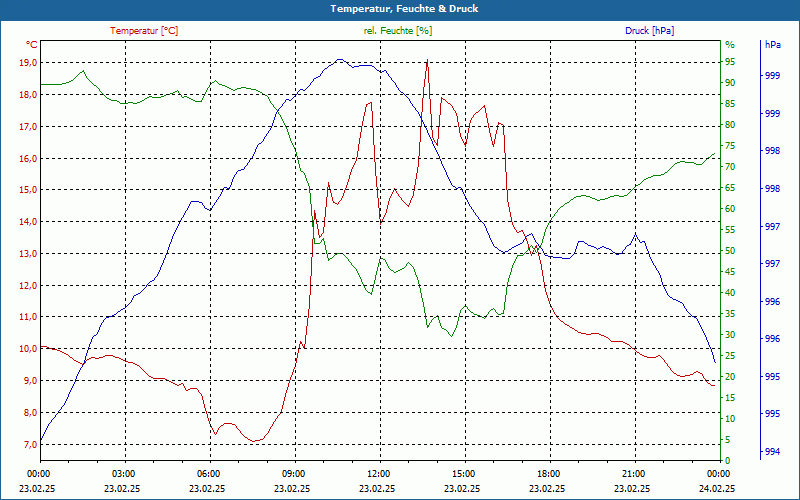This screenshot has height=500, width=800.
Task: Click time axis label '18:00'
Action: [549, 473]
